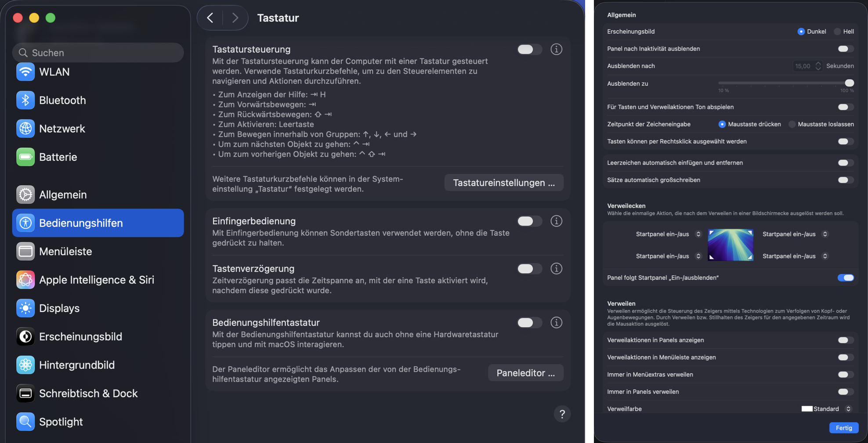The image size is (868, 443).
Task: Click the Tastatureinstellungen button
Action: tap(503, 183)
